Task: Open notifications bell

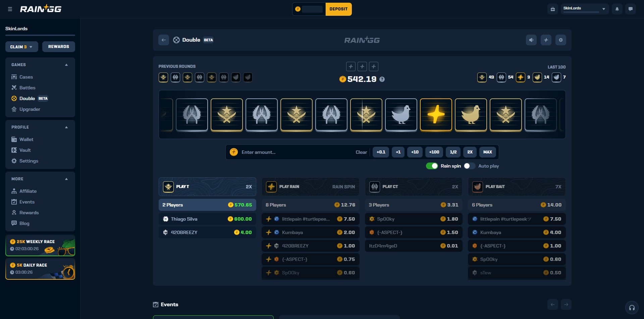Action: 617,9
